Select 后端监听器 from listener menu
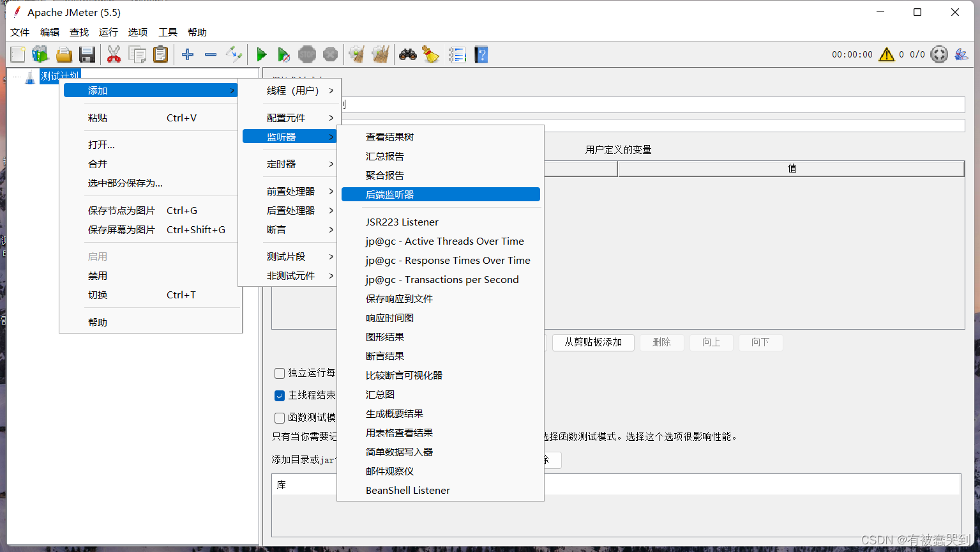Screen dimensions: 980x552 pos(441,194)
